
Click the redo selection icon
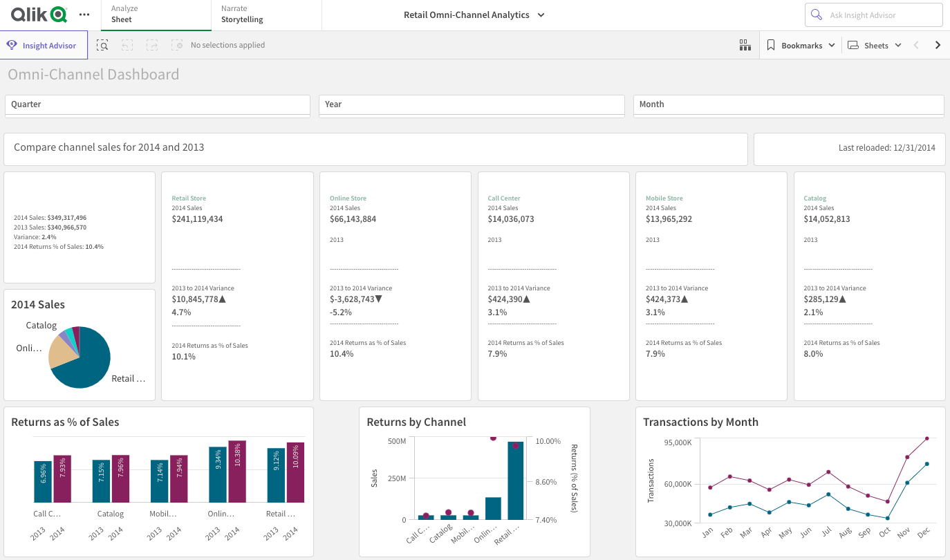tap(151, 44)
